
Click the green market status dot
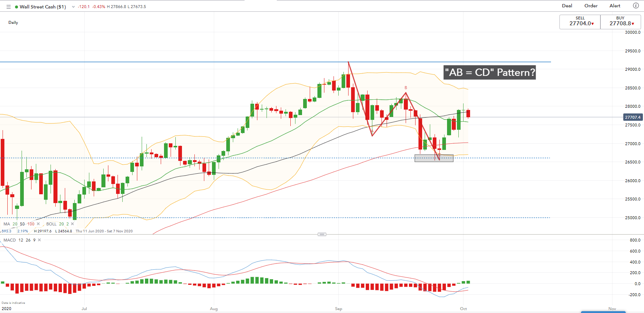click(16, 7)
